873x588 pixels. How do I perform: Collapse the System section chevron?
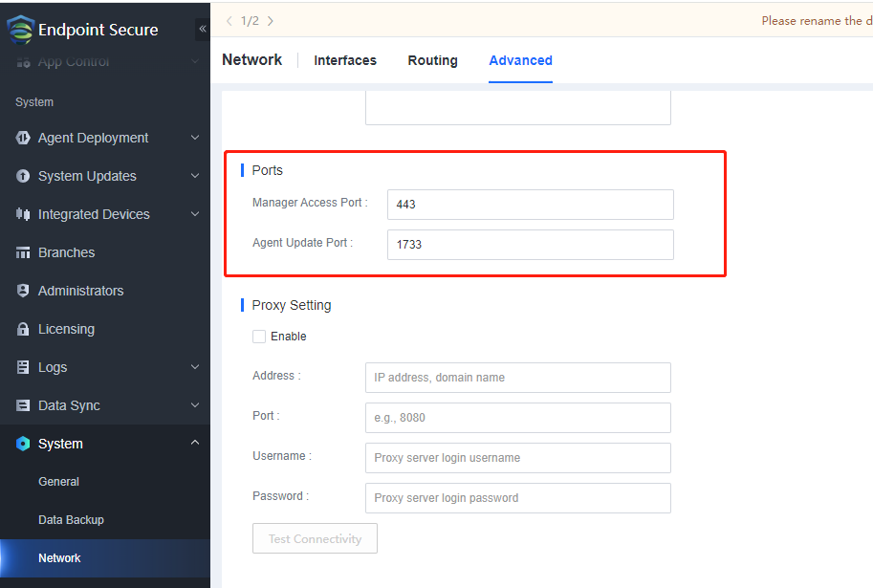tap(195, 444)
